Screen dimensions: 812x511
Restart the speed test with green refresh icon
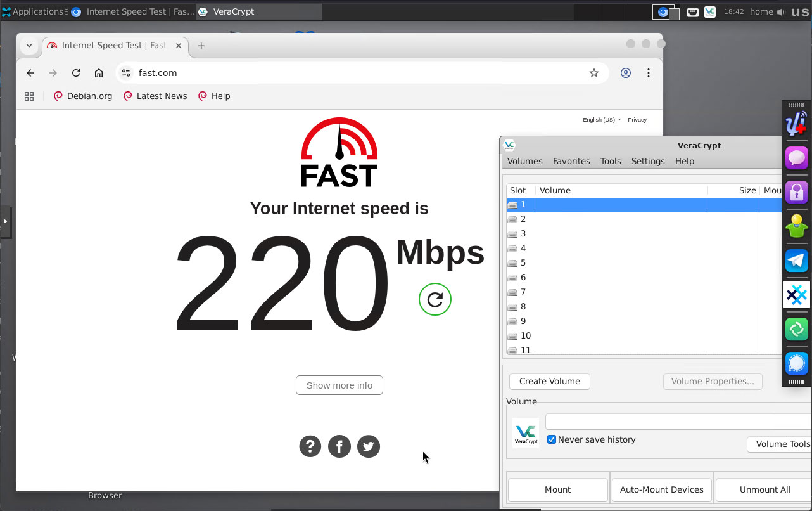pyautogui.click(x=435, y=300)
